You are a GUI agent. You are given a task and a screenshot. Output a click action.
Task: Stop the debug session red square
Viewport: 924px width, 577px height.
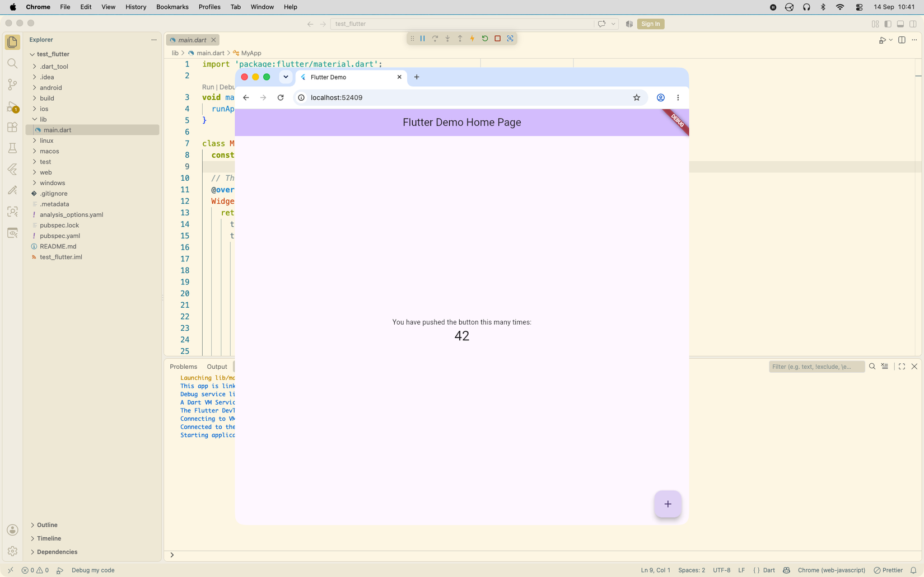(x=497, y=39)
